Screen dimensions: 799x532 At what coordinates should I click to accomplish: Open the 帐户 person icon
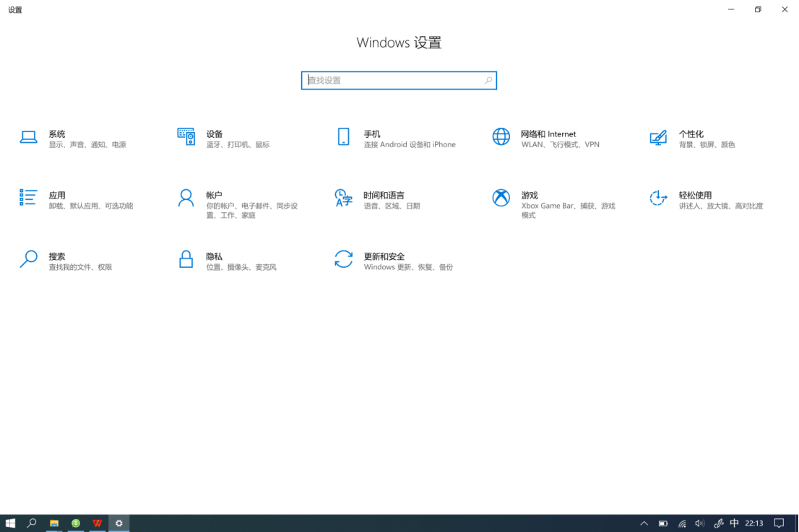[186, 198]
